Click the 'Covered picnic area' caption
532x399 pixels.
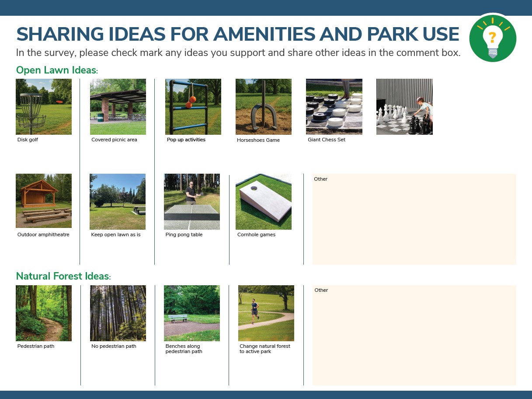tap(114, 140)
